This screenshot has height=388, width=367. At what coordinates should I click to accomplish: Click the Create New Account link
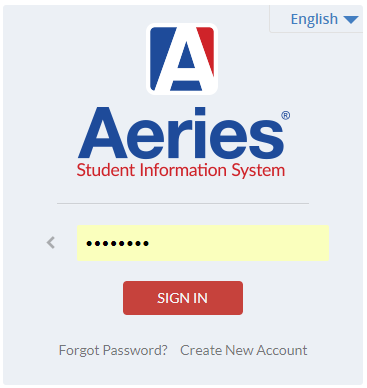click(244, 350)
